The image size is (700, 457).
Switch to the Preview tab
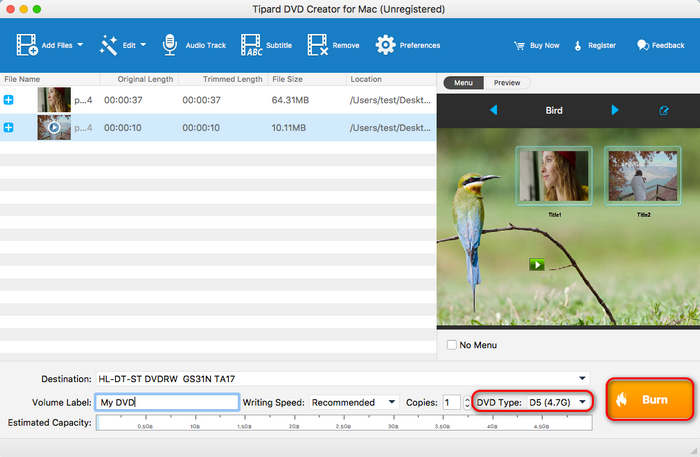coord(507,83)
